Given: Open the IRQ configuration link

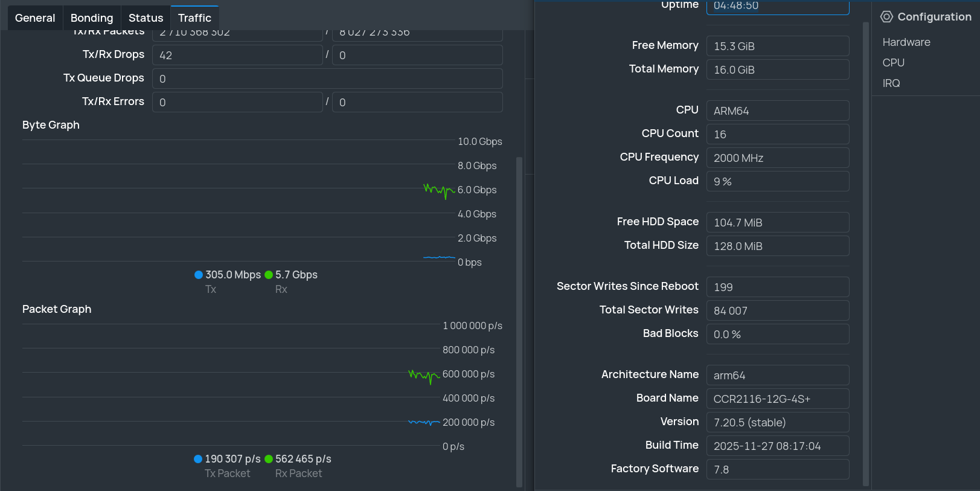Looking at the screenshot, I should (891, 83).
